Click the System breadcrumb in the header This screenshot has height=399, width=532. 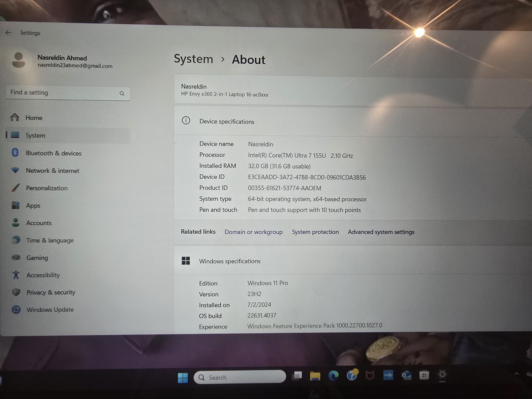point(193,59)
